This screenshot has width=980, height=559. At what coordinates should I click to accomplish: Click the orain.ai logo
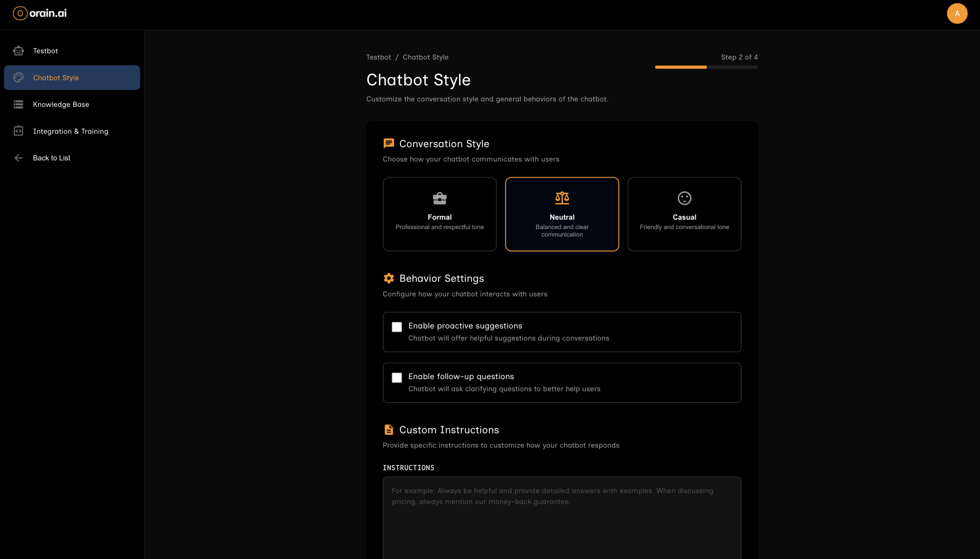(40, 13)
